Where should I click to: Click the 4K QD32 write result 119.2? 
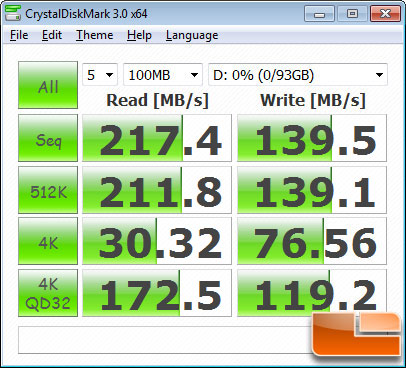click(312, 293)
